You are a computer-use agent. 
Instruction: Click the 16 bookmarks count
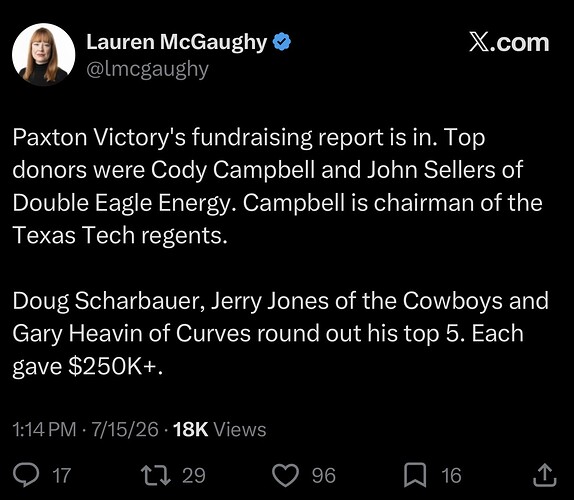(x=451, y=475)
